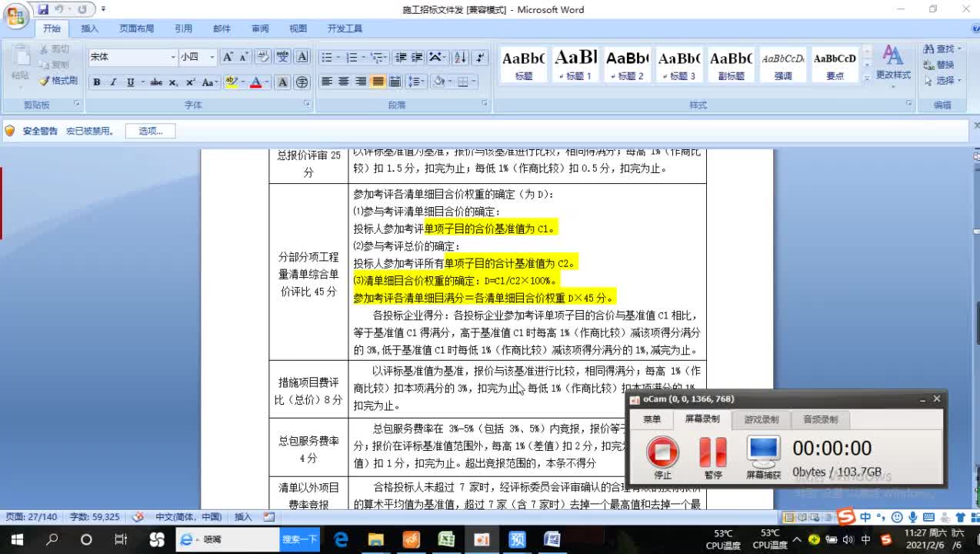Pause oCam recording (暂停)
The width and height of the screenshot is (980, 554).
pos(713,457)
